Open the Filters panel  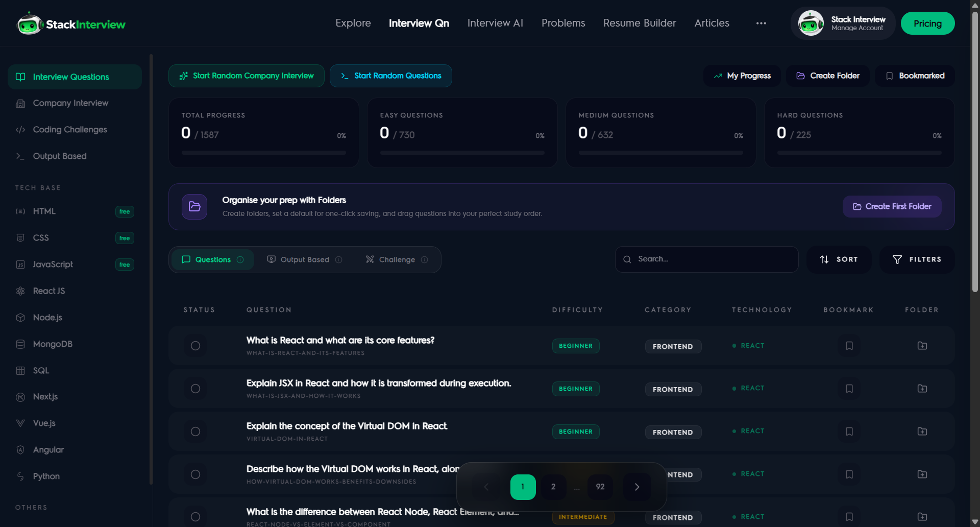click(x=917, y=259)
